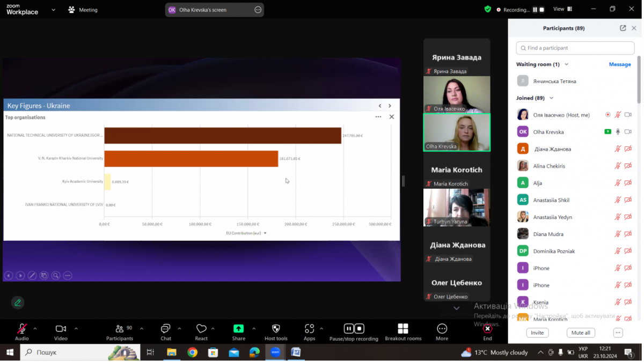Click the green Share screen icon
The height and width of the screenshot is (362, 644).
click(238, 329)
